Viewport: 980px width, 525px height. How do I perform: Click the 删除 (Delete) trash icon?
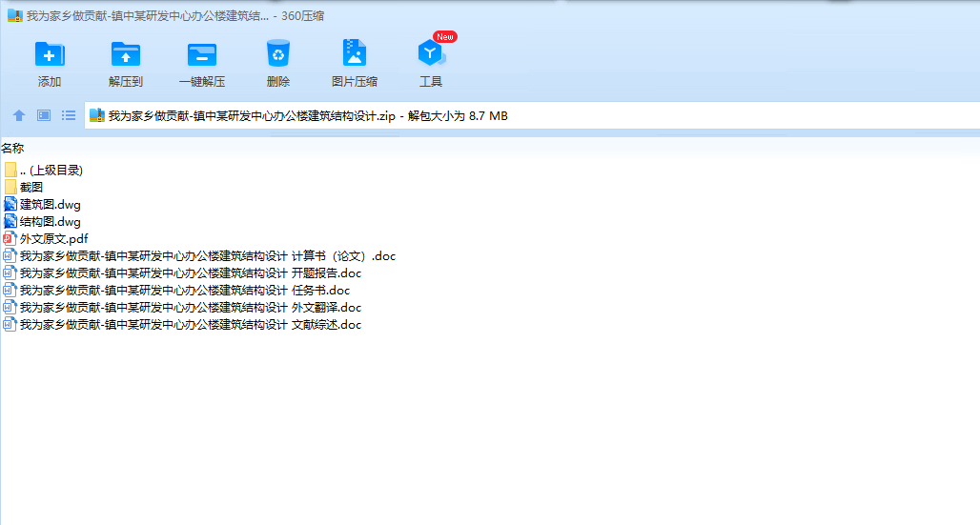click(x=278, y=53)
